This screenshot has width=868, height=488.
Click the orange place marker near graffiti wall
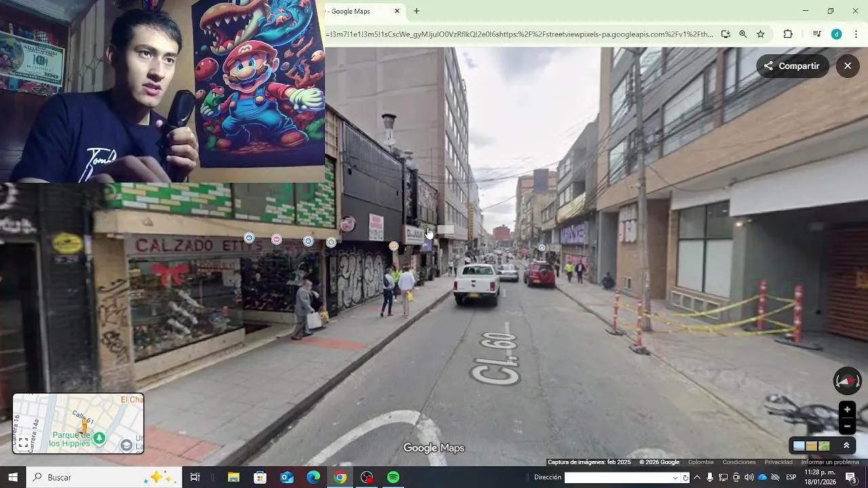coord(394,246)
